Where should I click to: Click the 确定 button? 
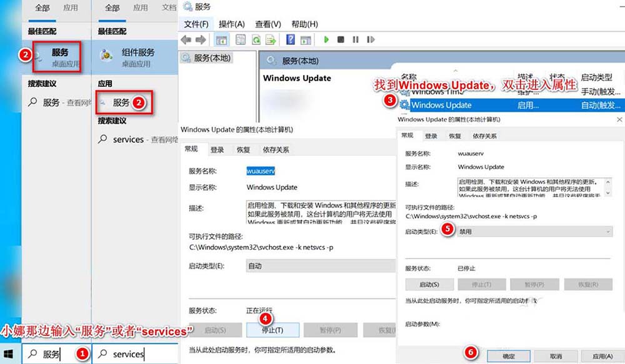pos(509,356)
